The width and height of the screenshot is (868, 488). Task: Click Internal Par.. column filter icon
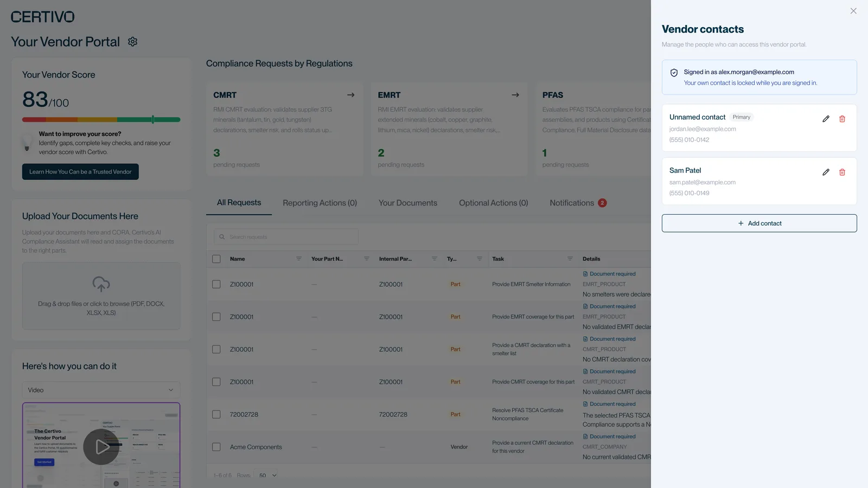point(434,259)
